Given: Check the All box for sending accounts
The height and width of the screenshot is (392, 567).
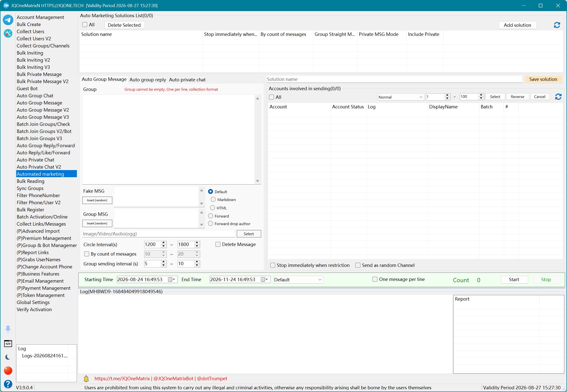Looking at the screenshot, I should pyautogui.click(x=271, y=97).
